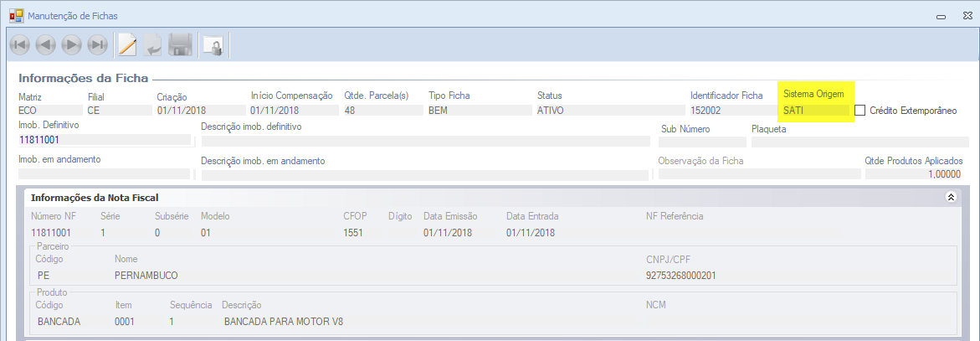Viewport: 980px width, 341px height.
Task: Click the Imob. Definitivo field
Action: [x=103, y=141]
